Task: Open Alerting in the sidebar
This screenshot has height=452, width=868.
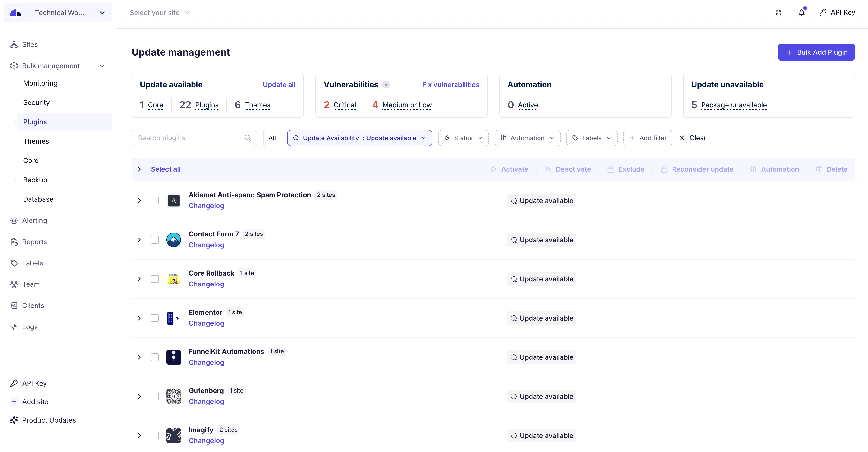Action: click(34, 220)
